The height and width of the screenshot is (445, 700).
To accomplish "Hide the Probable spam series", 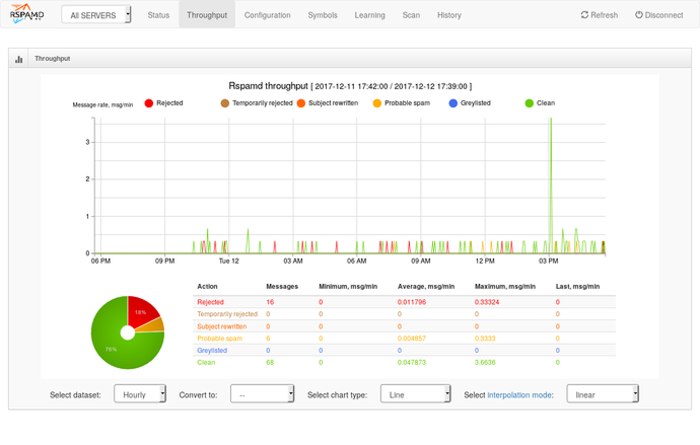I will click(x=377, y=103).
